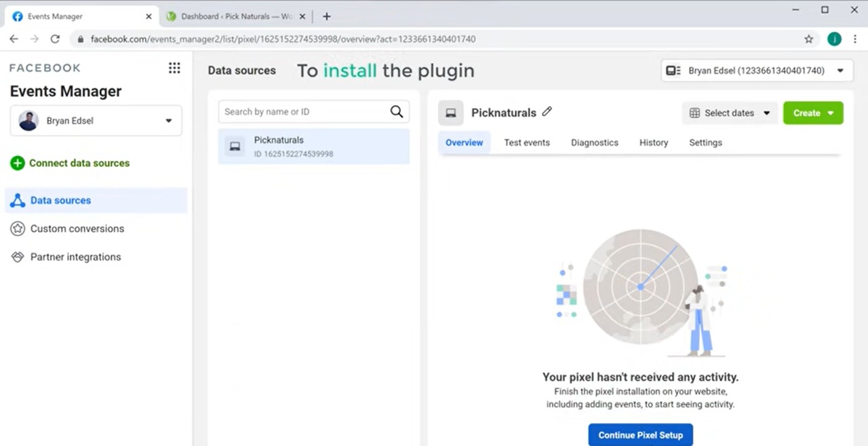Select the Events Manager browser tab
The height and width of the screenshot is (446, 868).
click(x=81, y=16)
